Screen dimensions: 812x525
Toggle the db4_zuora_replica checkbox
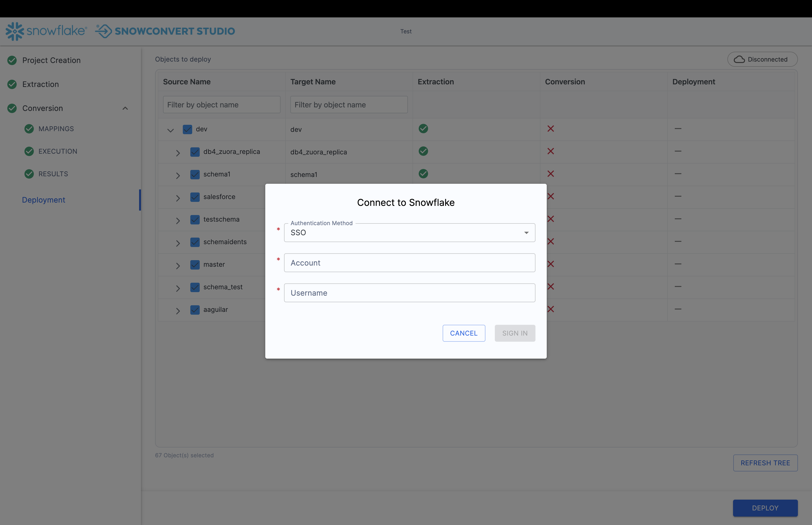[x=195, y=152]
